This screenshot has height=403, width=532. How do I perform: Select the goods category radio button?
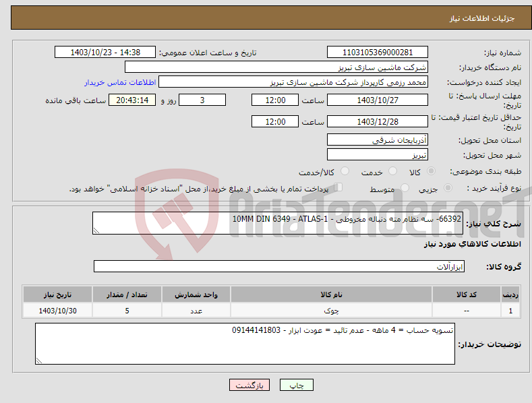(431, 171)
